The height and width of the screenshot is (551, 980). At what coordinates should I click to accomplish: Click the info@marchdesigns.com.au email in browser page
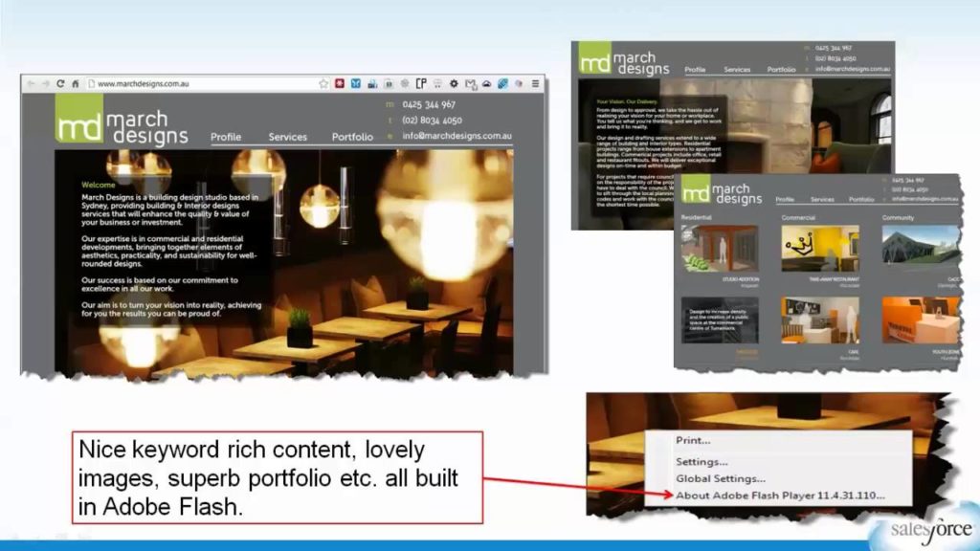[x=457, y=136]
